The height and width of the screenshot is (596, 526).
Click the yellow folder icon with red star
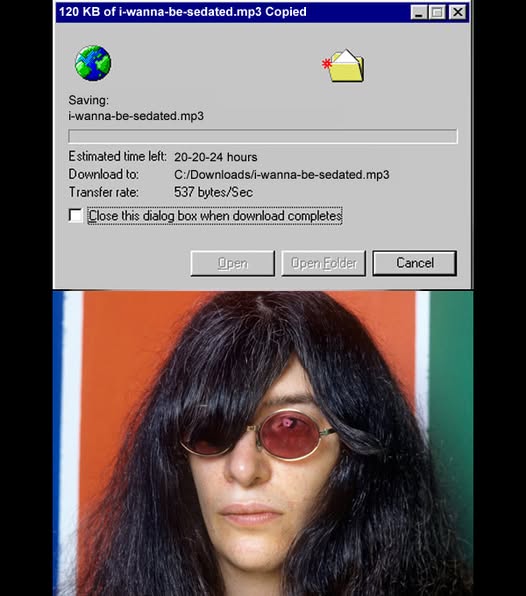click(x=343, y=65)
